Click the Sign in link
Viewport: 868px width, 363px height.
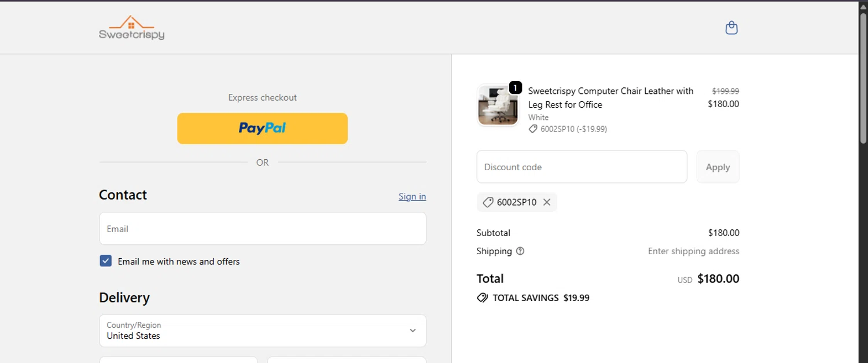(412, 196)
